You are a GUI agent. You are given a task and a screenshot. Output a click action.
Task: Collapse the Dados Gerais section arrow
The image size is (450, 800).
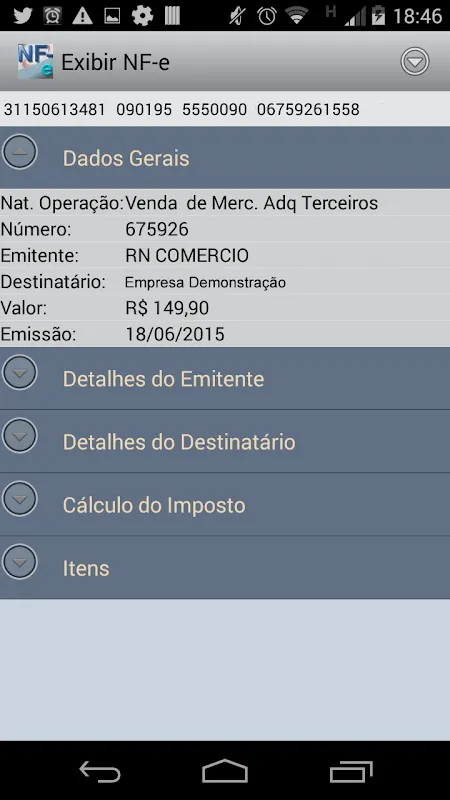pyautogui.click(x=19, y=152)
